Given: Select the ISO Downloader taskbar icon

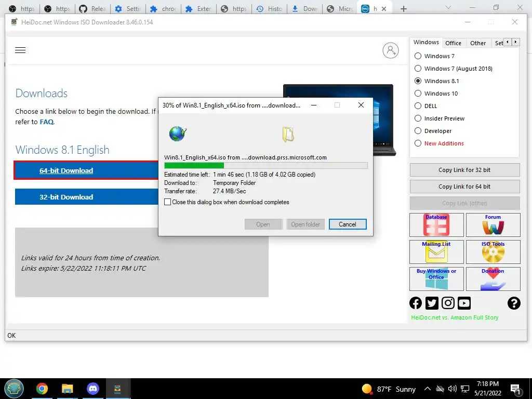Looking at the screenshot, I should 118,389.
